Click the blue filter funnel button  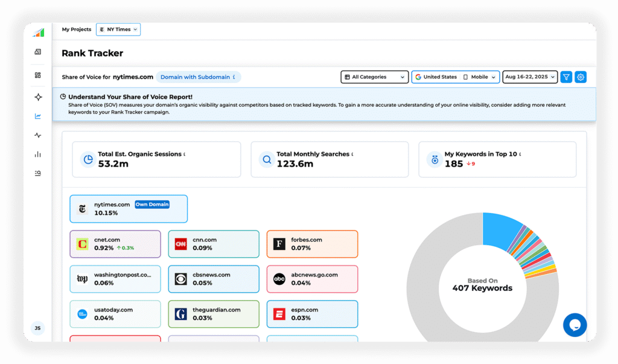pos(566,77)
